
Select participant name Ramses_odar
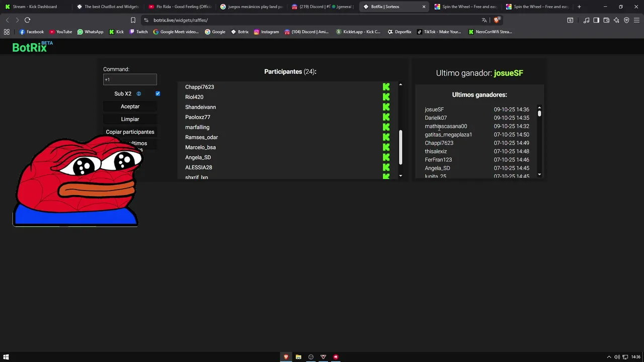click(x=201, y=137)
